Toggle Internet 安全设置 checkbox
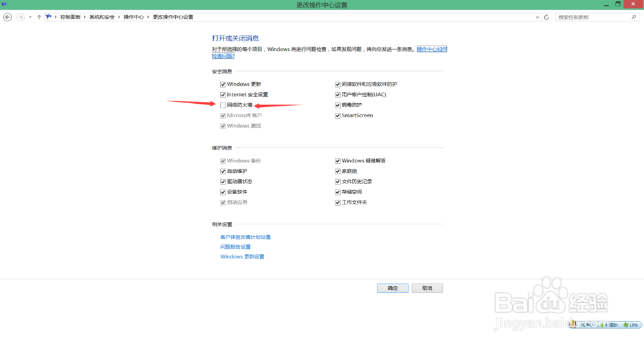Viewport: 644px width, 345px height. tap(223, 95)
